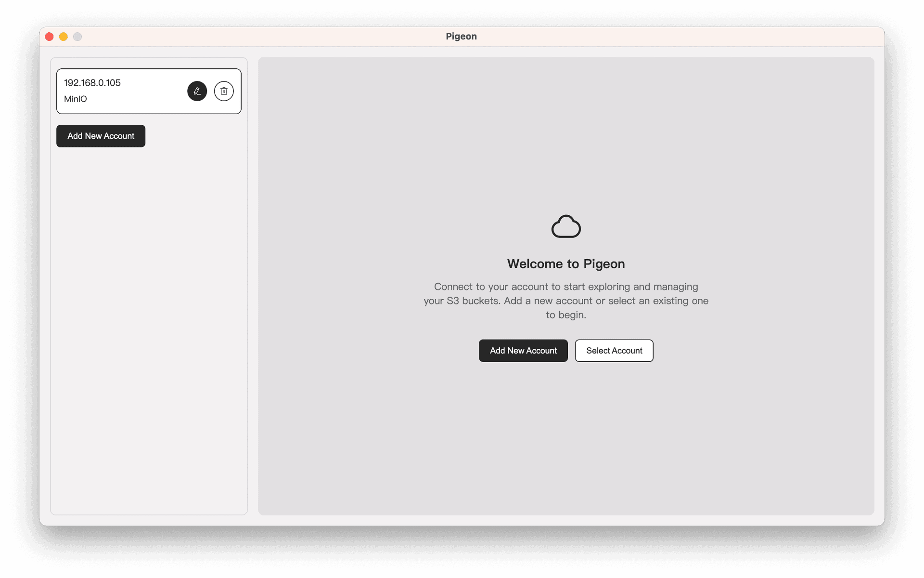This screenshot has height=578, width=924.
Task: Click the 'Connect to your account' description text
Action: (x=566, y=301)
